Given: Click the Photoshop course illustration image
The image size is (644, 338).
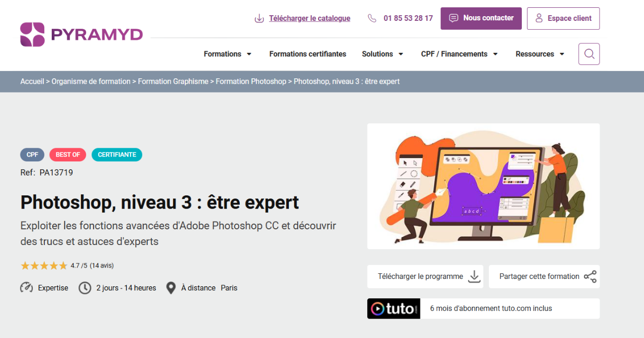Looking at the screenshot, I should coord(483,186).
